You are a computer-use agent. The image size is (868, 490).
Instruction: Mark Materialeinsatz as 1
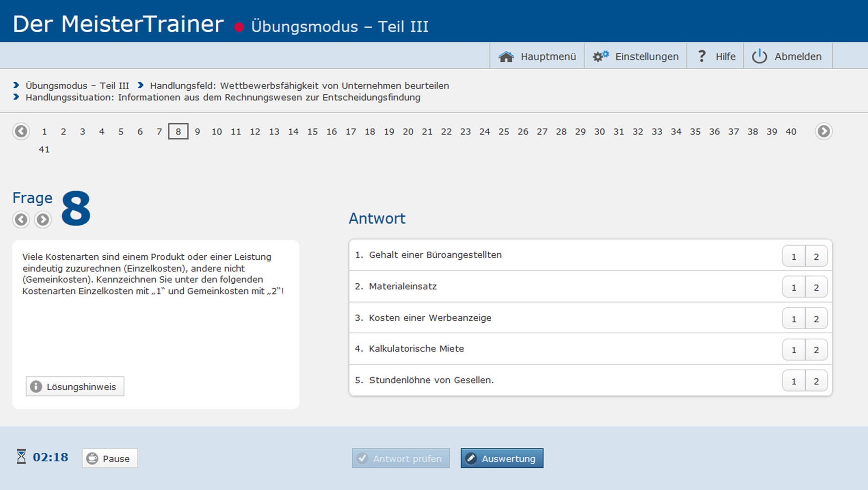pos(794,288)
